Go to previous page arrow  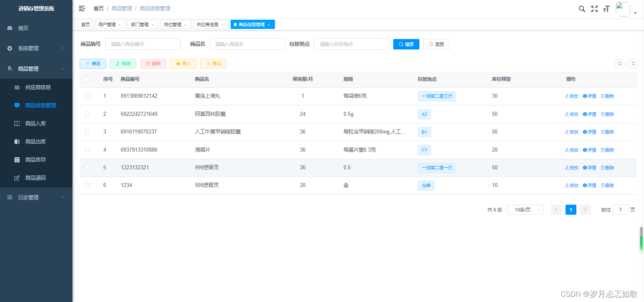point(557,210)
